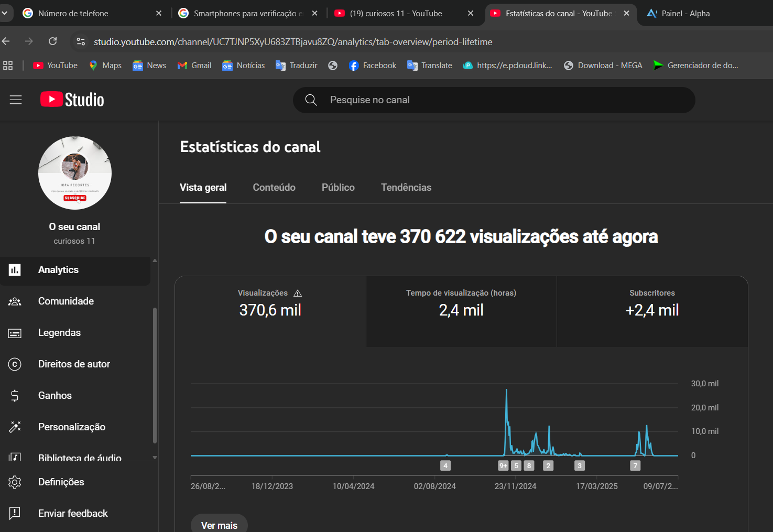This screenshot has height=532, width=773.
Task: Click the chart video marker 9+
Action: click(503, 465)
